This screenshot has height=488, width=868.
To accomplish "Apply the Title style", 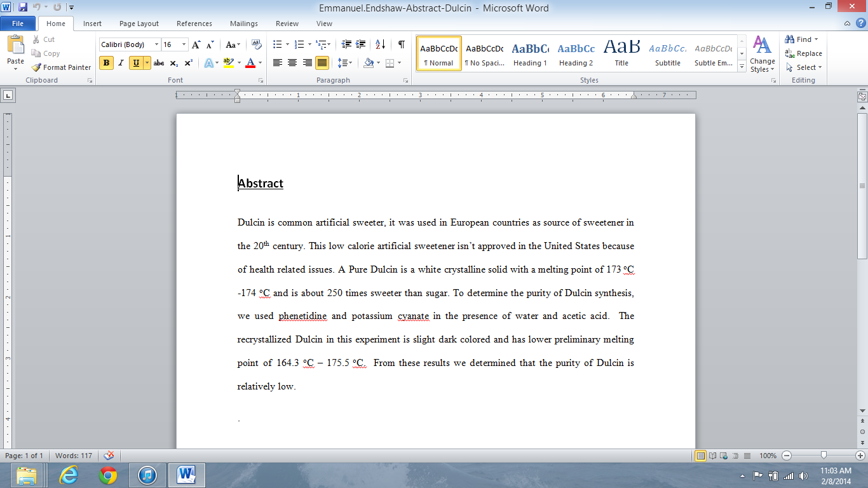I will 621,53.
